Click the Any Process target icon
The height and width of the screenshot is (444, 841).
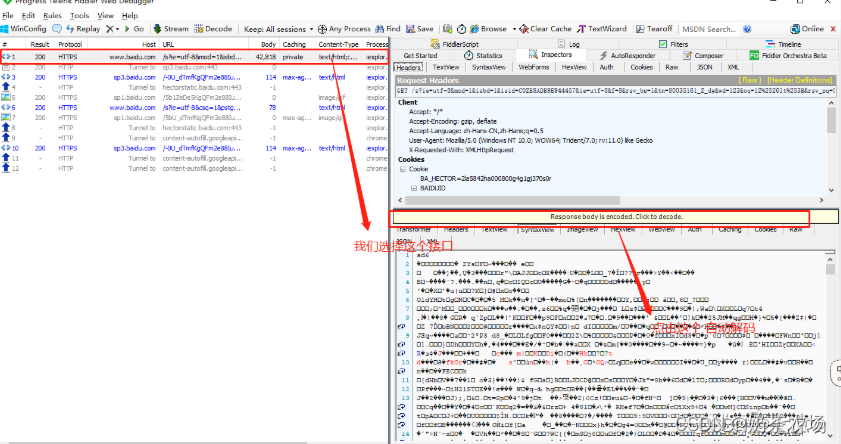tap(322, 29)
